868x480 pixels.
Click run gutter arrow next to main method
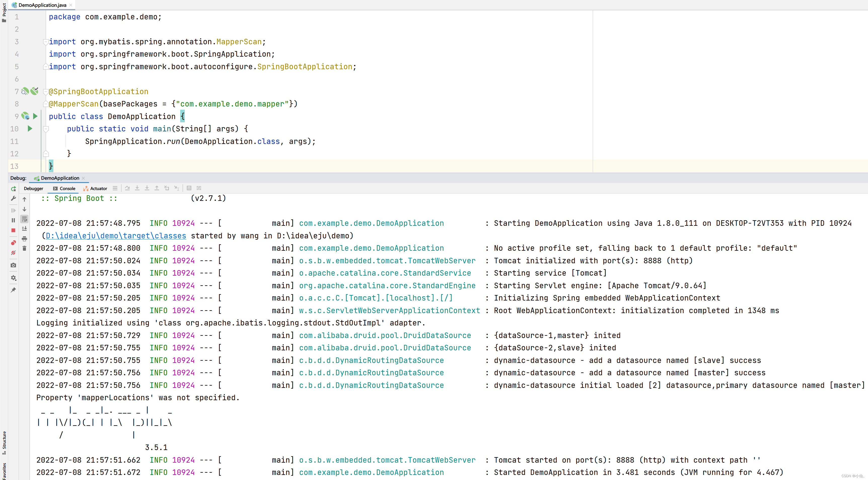(30, 128)
